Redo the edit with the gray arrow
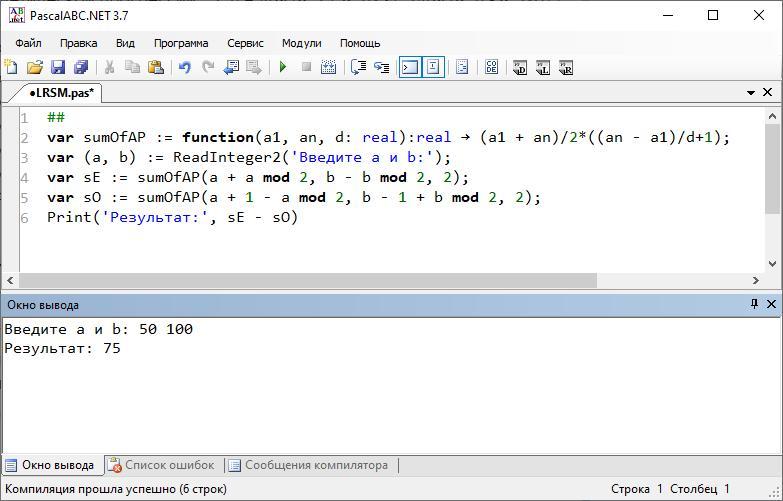This screenshot has width=783, height=501. coord(208,66)
